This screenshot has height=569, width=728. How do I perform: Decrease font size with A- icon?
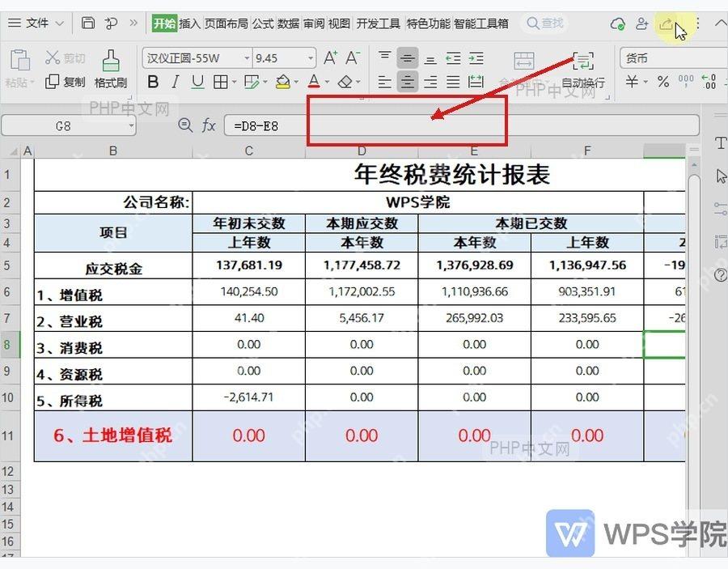coord(353,58)
